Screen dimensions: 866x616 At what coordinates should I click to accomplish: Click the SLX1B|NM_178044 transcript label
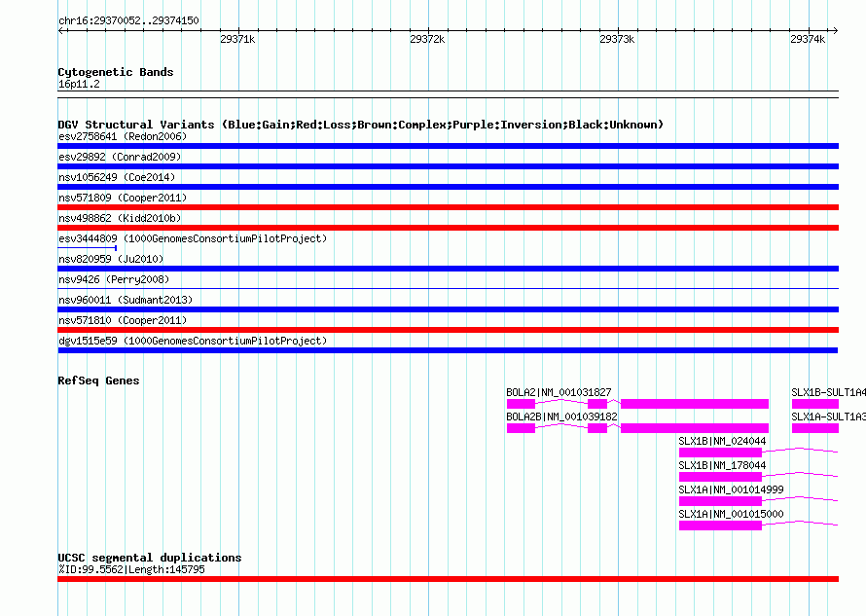tap(722, 465)
